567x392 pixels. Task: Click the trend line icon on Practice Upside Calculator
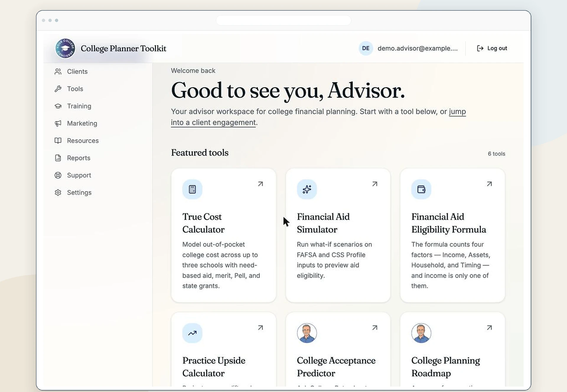[192, 333]
